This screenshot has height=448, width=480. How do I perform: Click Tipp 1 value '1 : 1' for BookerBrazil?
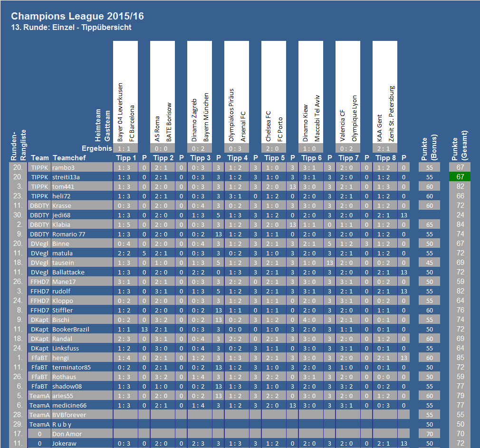click(125, 329)
